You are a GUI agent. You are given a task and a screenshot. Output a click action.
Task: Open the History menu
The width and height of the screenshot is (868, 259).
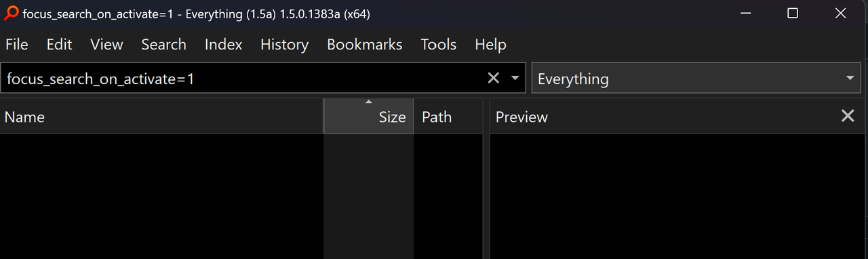[284, 45]
